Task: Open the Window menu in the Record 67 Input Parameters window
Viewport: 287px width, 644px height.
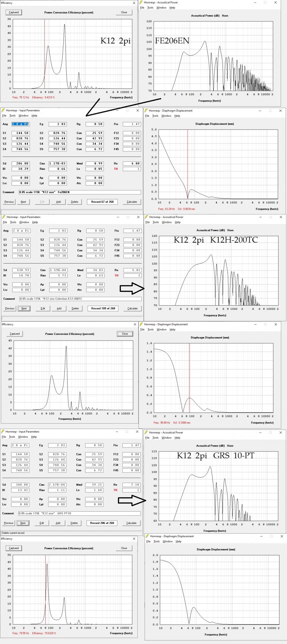Action: click(x=23, y=115)
